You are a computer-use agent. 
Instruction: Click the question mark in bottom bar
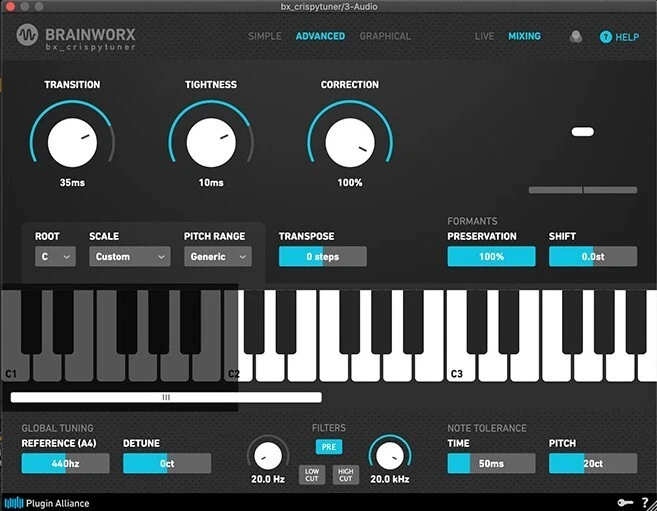(x=645, y=502)
